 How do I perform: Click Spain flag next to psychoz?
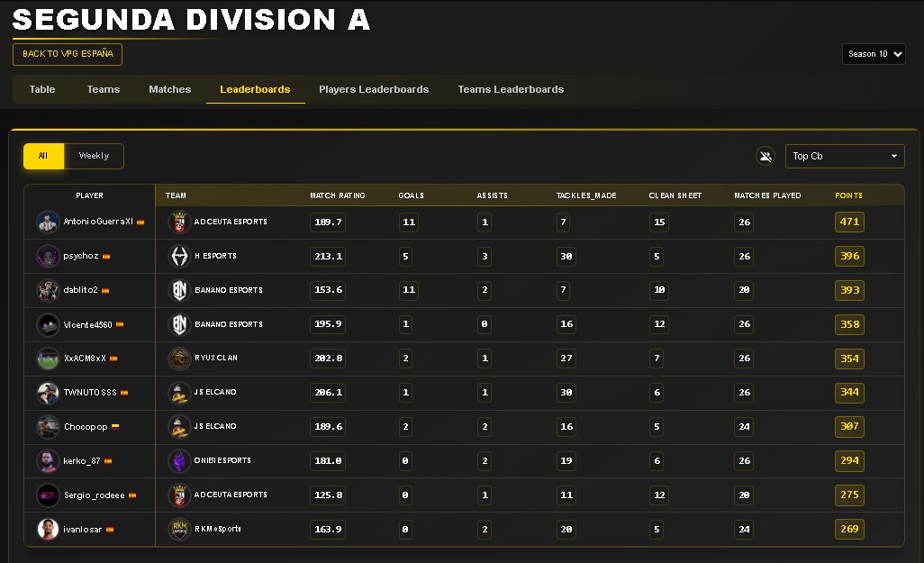tap(106, 257)
